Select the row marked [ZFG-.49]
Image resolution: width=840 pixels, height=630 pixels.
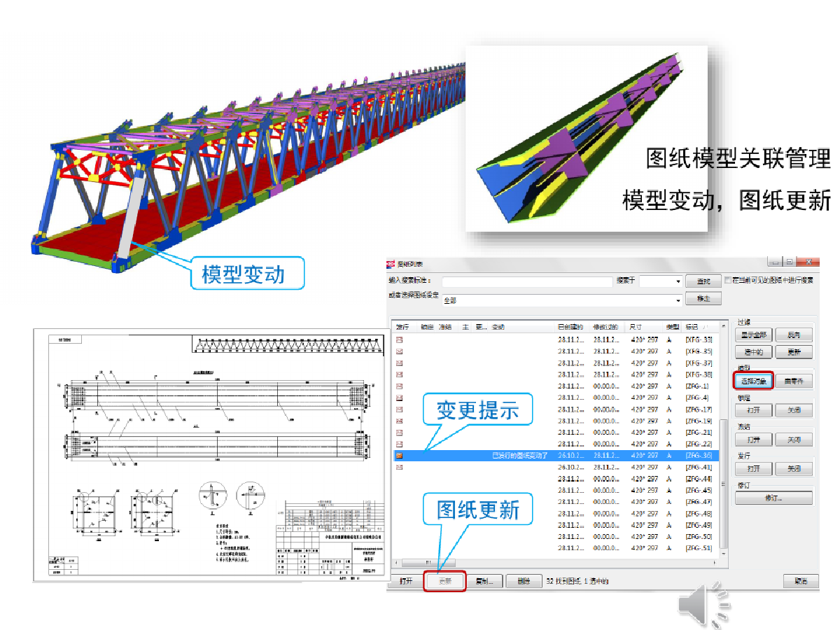click(x=554, y=524)
